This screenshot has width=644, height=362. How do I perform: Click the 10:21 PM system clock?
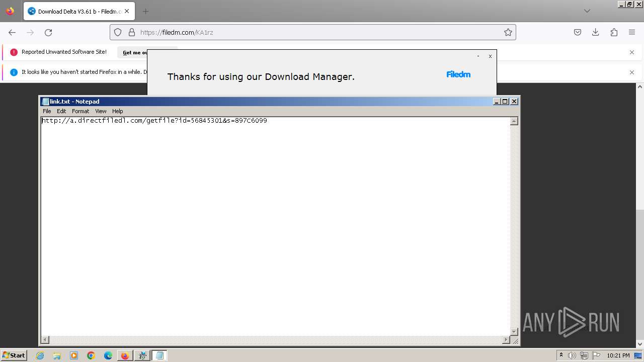[x=618, y=355]
